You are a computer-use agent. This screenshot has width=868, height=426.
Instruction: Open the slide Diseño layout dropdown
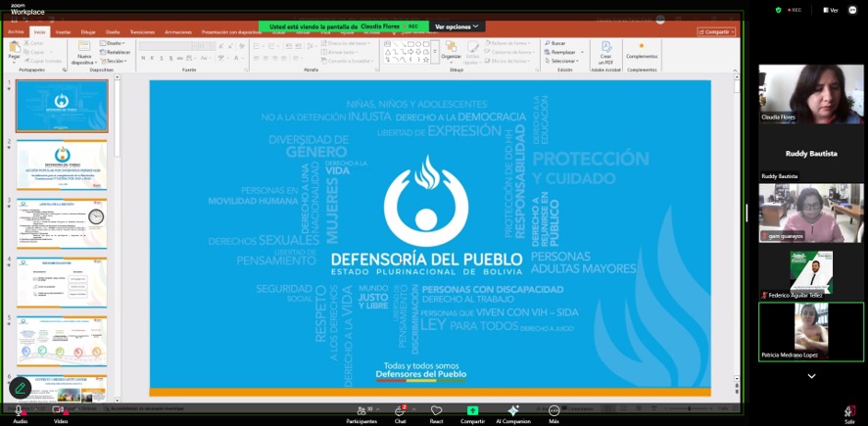pyautogui.click(x=113, y=43)
